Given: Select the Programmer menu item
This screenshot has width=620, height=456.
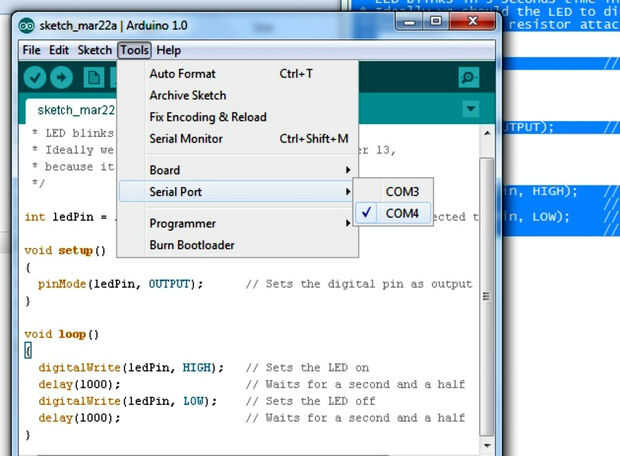Looking at the screenshot, I should click(x=238, y=223).
